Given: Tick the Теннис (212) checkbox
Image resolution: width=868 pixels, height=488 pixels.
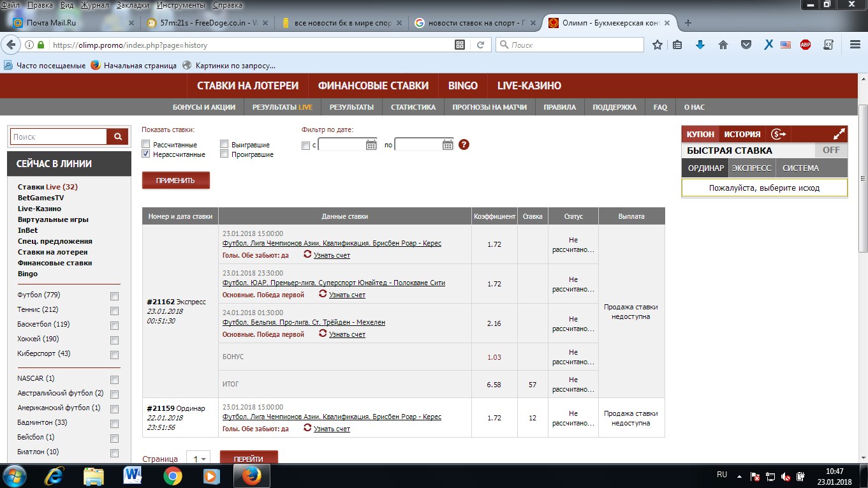Looking at the screenshot, I should [x=114, y=311].
